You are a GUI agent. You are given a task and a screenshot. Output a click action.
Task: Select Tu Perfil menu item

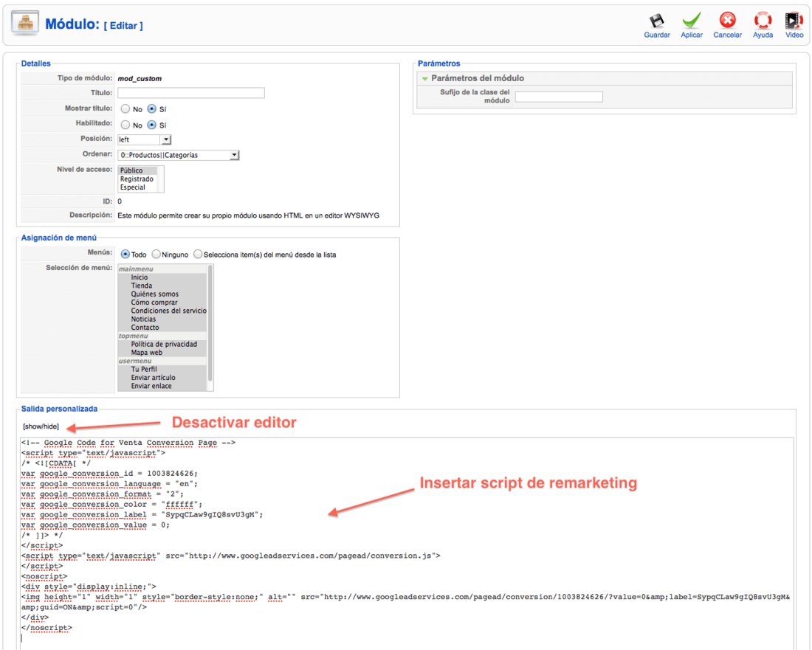tap(162, 369)
